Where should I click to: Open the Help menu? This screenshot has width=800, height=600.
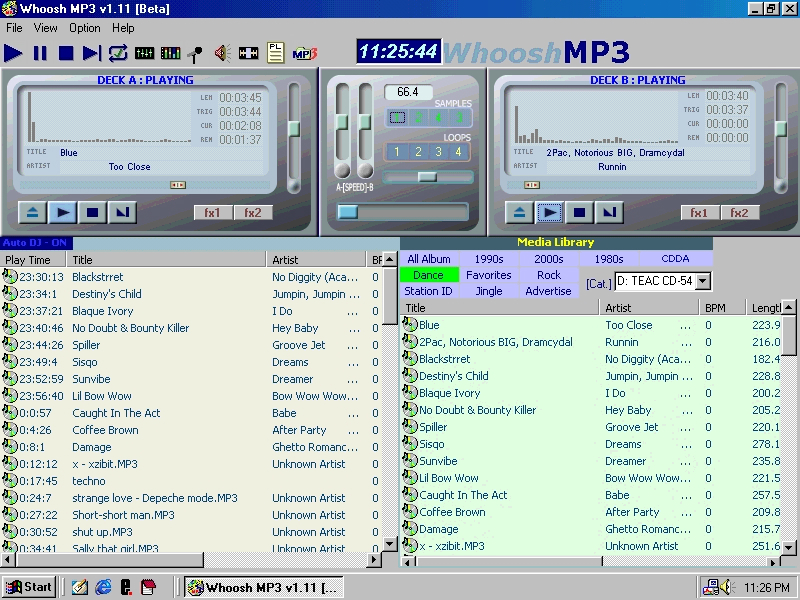[x=123, y=28]
